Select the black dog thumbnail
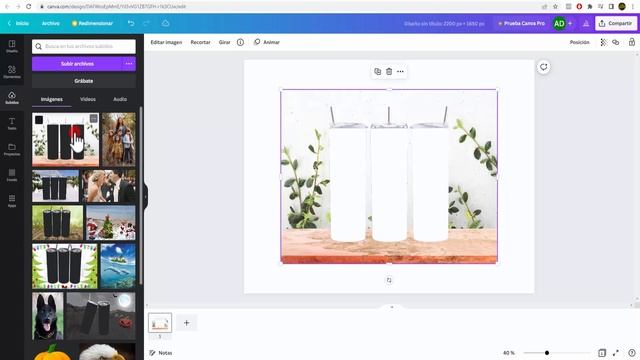 (48, 316)
